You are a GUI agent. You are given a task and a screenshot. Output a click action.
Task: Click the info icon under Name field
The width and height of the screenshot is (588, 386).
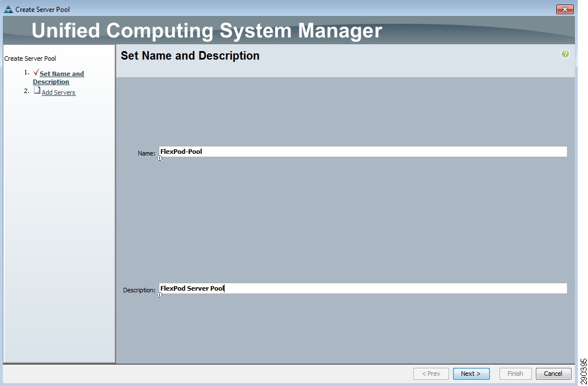point(159,158)
